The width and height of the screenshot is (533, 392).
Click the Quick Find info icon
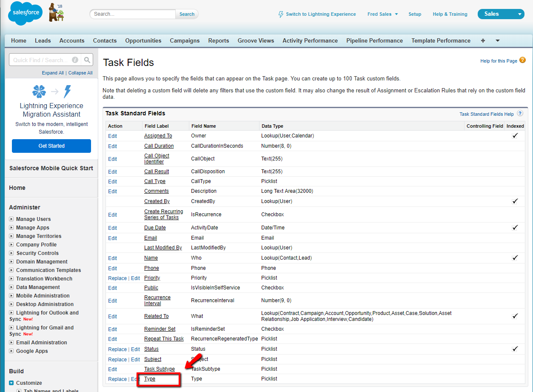[x=75, y=60]
